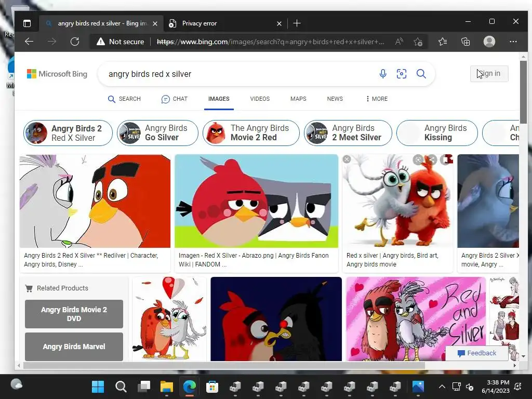Save hugging birds image to collection icon
Screen dimensions: 532x399
click(x=446, y=159)
